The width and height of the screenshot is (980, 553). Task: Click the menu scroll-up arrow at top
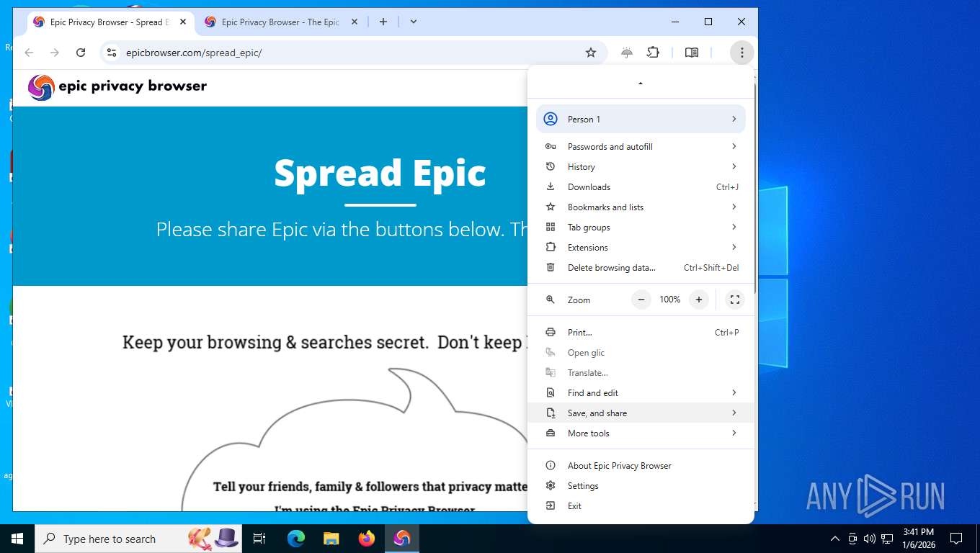pos(641,84)
